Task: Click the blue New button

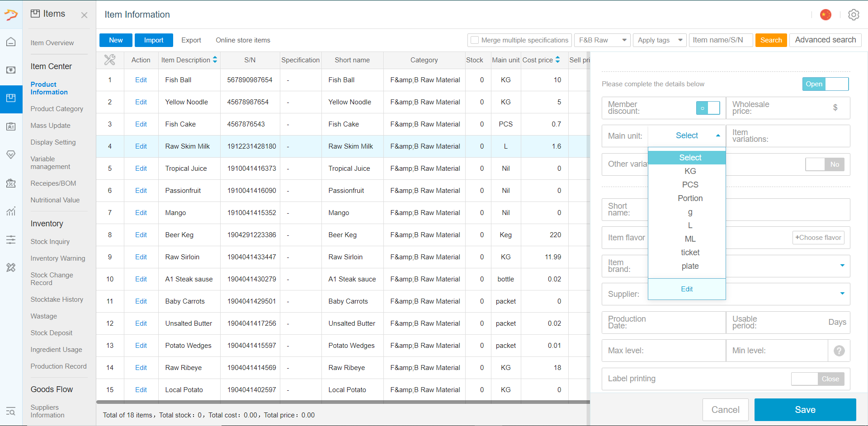Action: pyautogui.click(x=116, y=40)
